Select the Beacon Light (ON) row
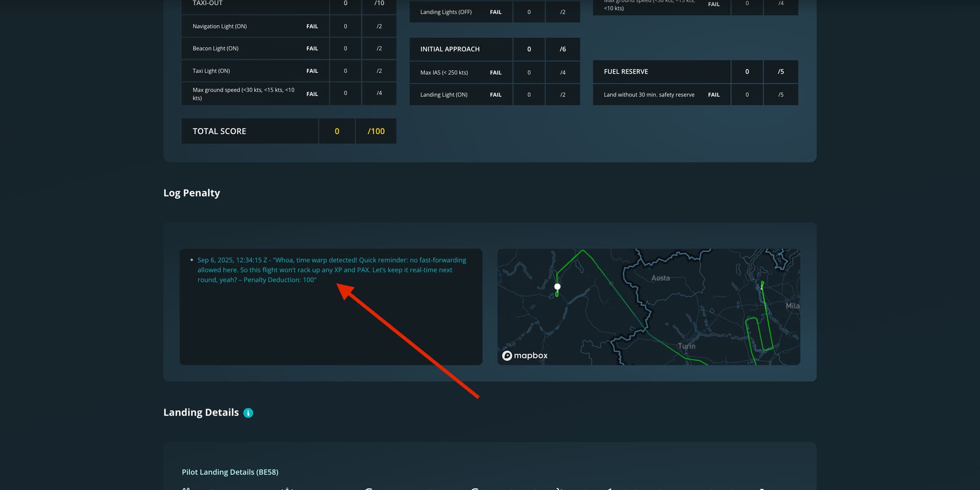The height and width of the screenshot is (490, 980). [215, 48]
